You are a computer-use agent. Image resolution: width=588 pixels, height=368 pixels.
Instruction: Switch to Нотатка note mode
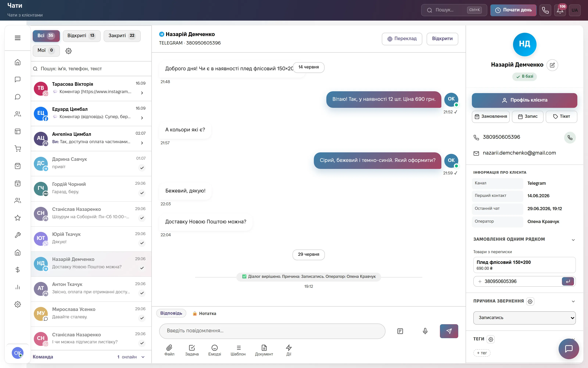tap(204, 314)
